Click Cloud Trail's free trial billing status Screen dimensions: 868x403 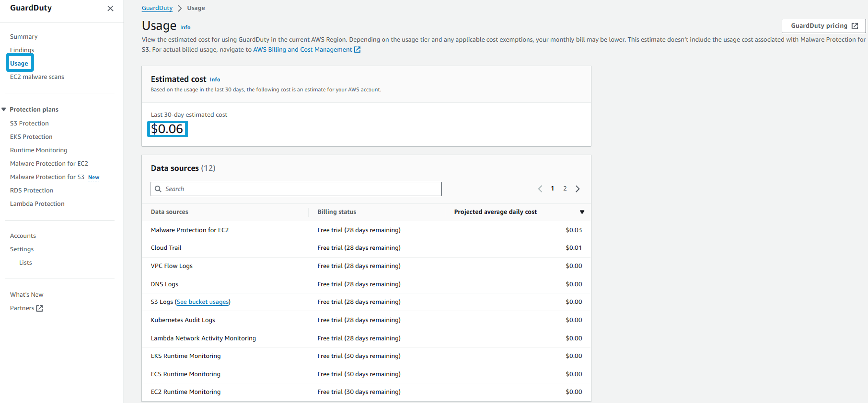(x=359, y=248)
